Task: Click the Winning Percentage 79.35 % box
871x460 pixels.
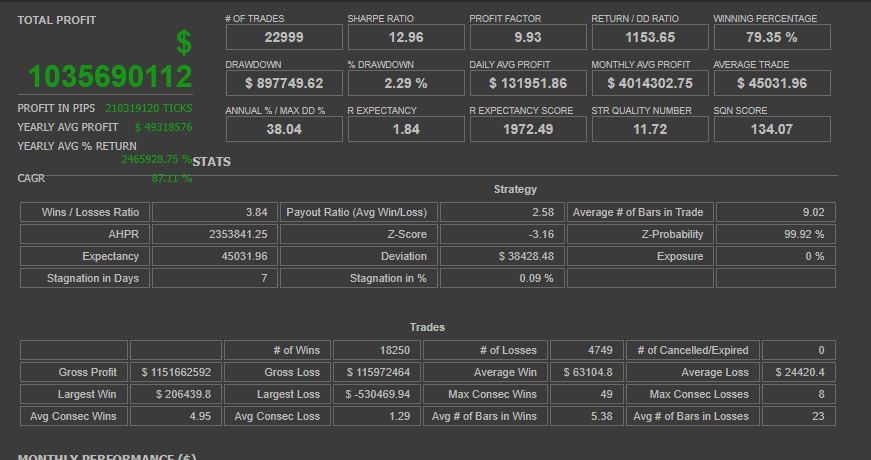Action: click(772, 38)
